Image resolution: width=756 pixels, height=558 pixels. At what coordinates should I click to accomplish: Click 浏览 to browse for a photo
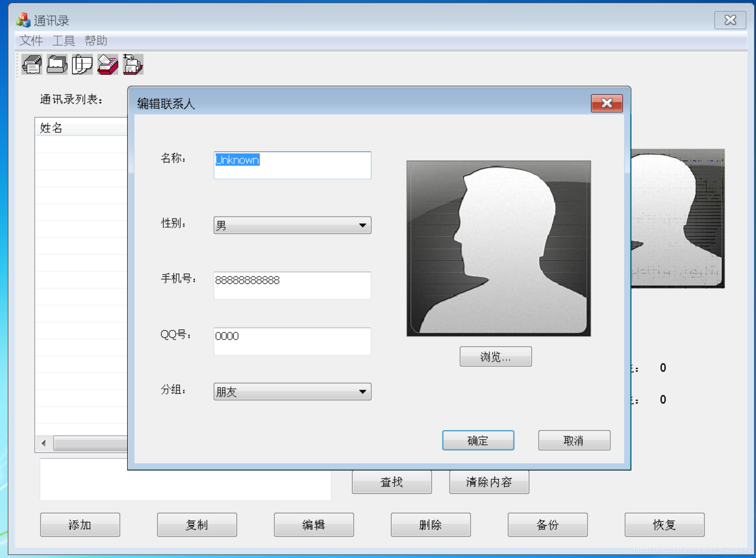[495, 356]
